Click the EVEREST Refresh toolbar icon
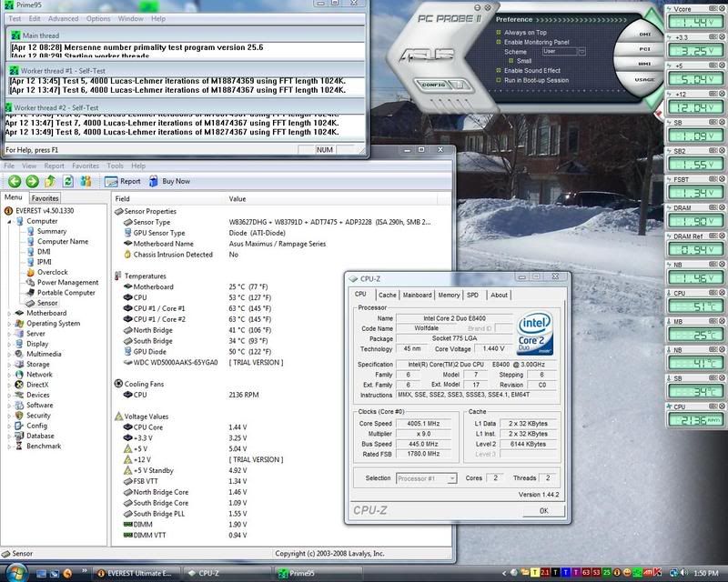The image size is (728, 582). (x=67, y=182)
